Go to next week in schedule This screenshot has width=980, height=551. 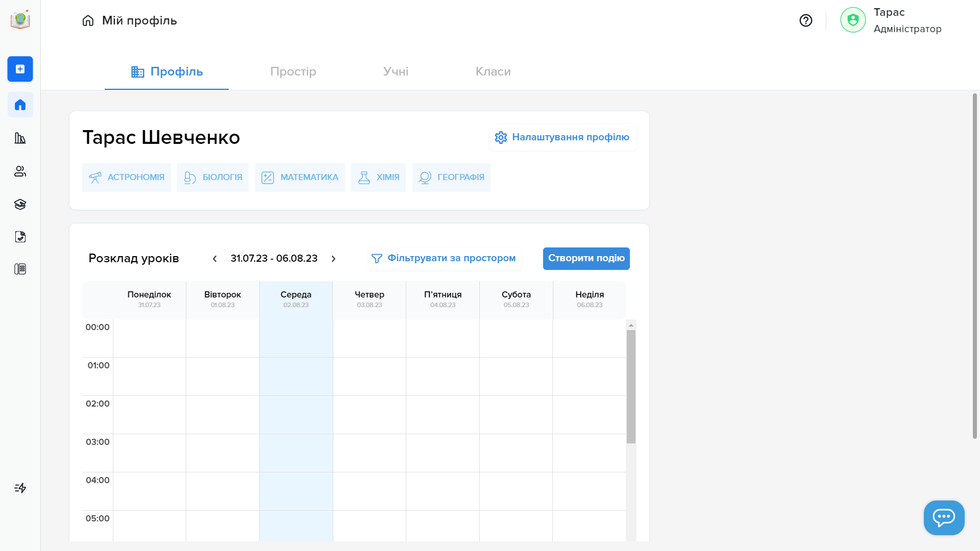tap(333, 259)
